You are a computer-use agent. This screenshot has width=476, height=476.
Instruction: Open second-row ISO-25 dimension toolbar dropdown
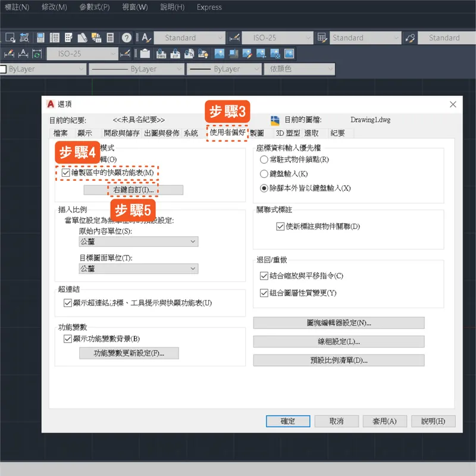coord(82,54)
